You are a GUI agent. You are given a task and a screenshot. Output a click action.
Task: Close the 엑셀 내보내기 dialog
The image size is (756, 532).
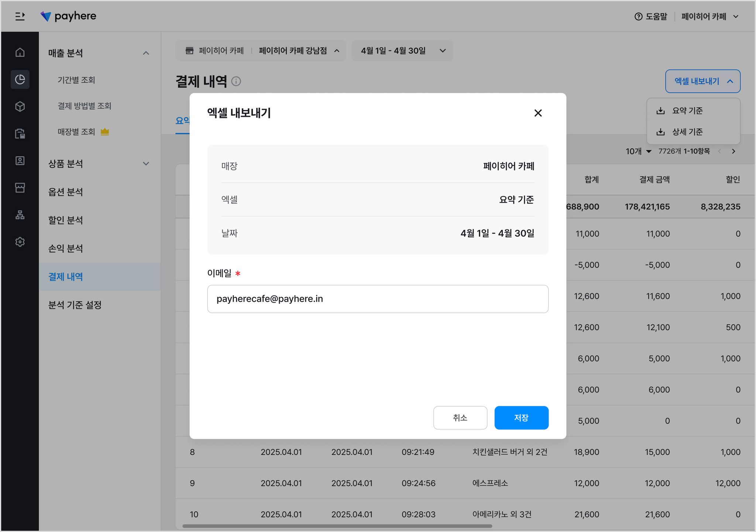pos(538,113)
